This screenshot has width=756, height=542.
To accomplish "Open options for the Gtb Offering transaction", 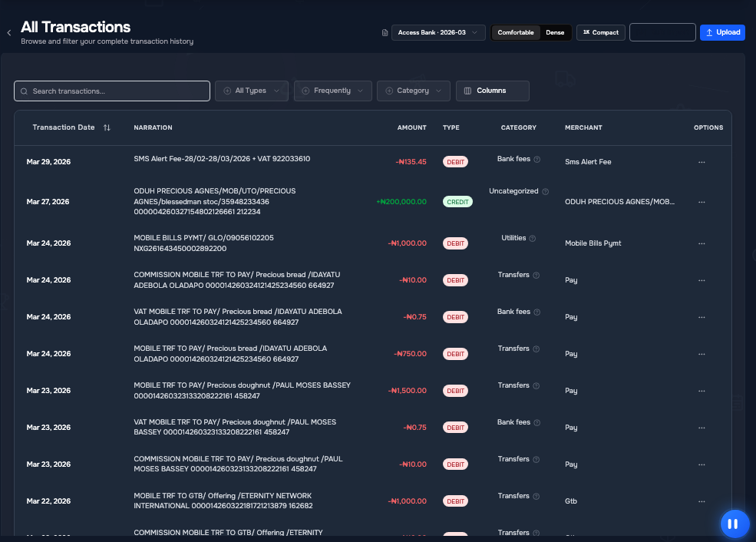I will [x=702, y=501].
